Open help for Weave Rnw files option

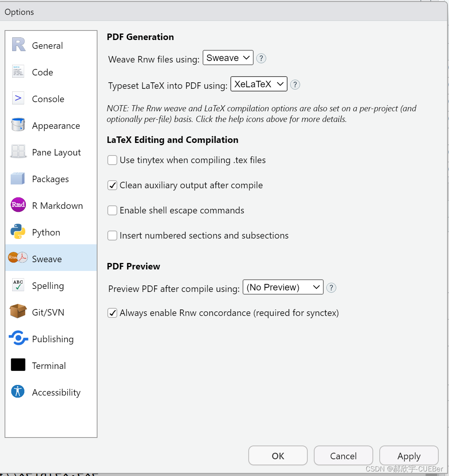click(x=261, y=58)
